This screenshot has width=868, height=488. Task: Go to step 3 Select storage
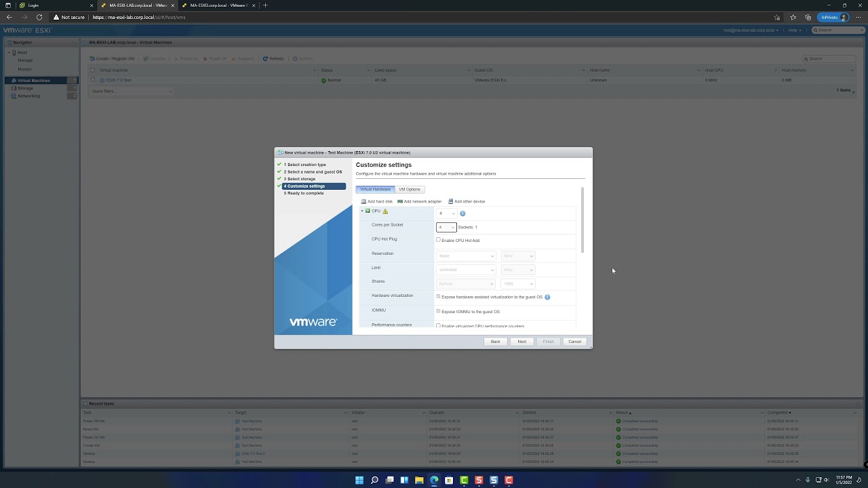click(300, 179)
